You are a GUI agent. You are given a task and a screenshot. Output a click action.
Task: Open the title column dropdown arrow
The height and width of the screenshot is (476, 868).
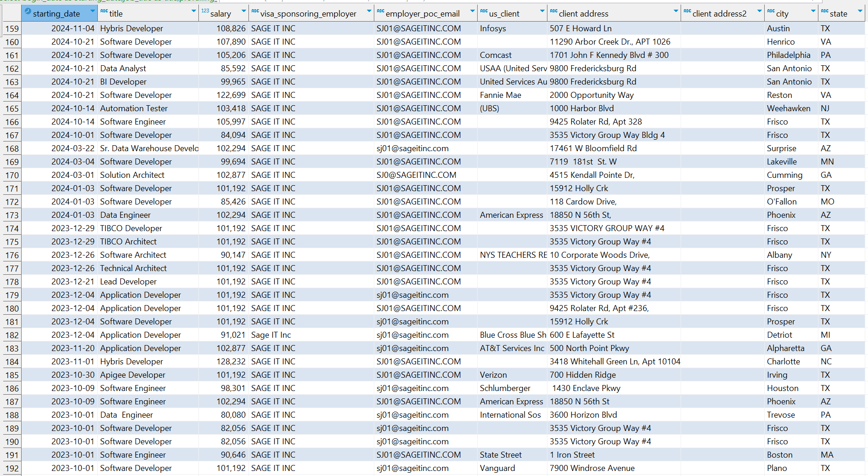(193, 11)
